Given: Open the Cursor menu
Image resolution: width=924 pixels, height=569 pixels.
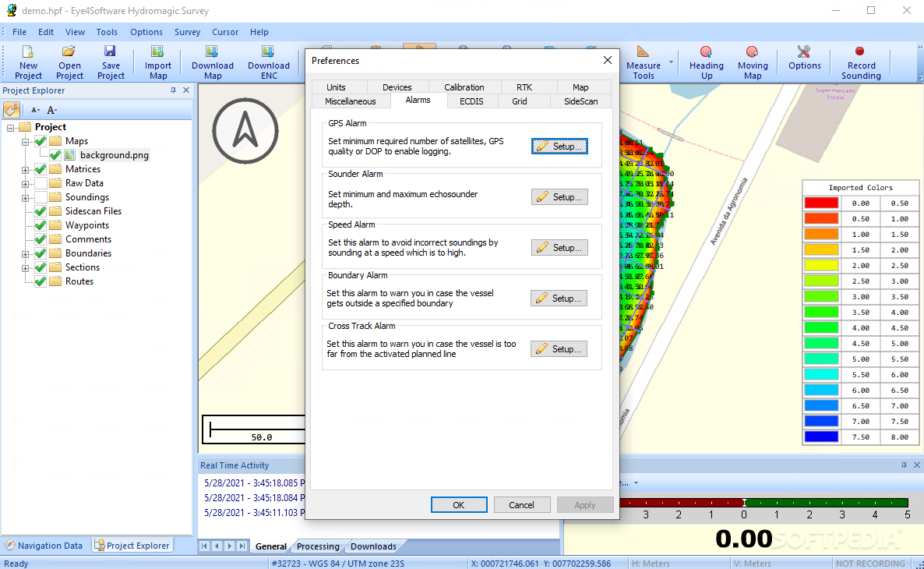Looking at the screenshot, I should click(225, 32).
